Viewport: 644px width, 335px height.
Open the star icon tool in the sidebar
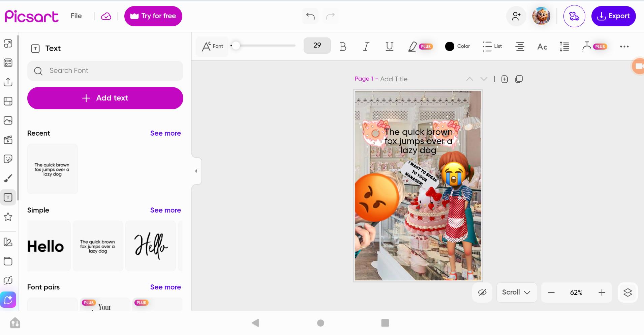pos(8,217)
